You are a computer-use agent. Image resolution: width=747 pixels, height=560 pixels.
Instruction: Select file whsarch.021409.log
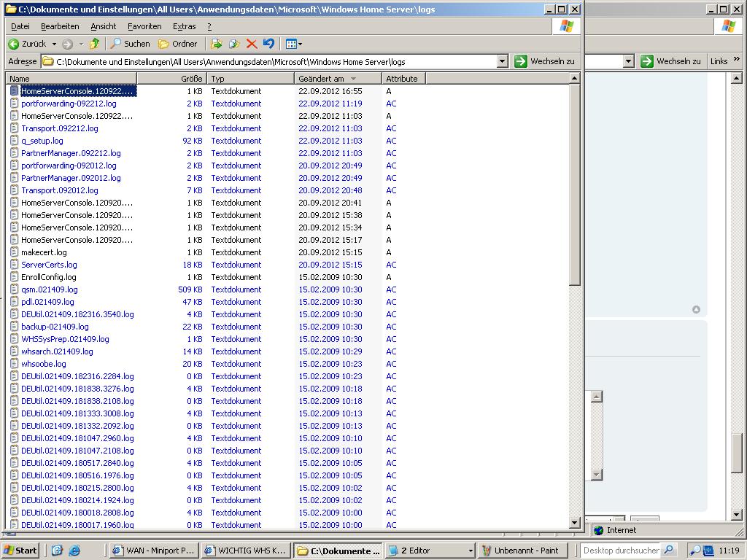tap(57, 351)
